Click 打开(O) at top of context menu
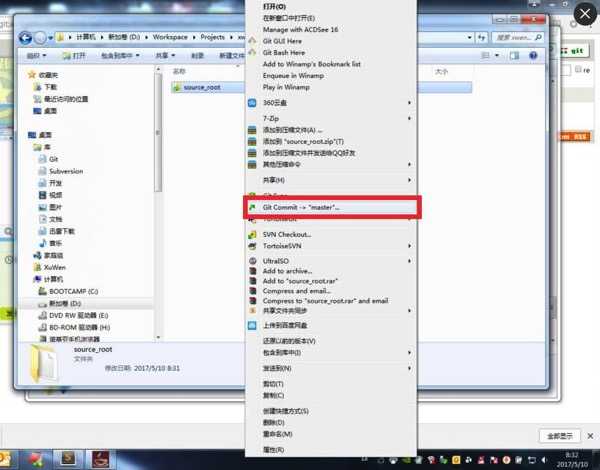 click(274, 7)
